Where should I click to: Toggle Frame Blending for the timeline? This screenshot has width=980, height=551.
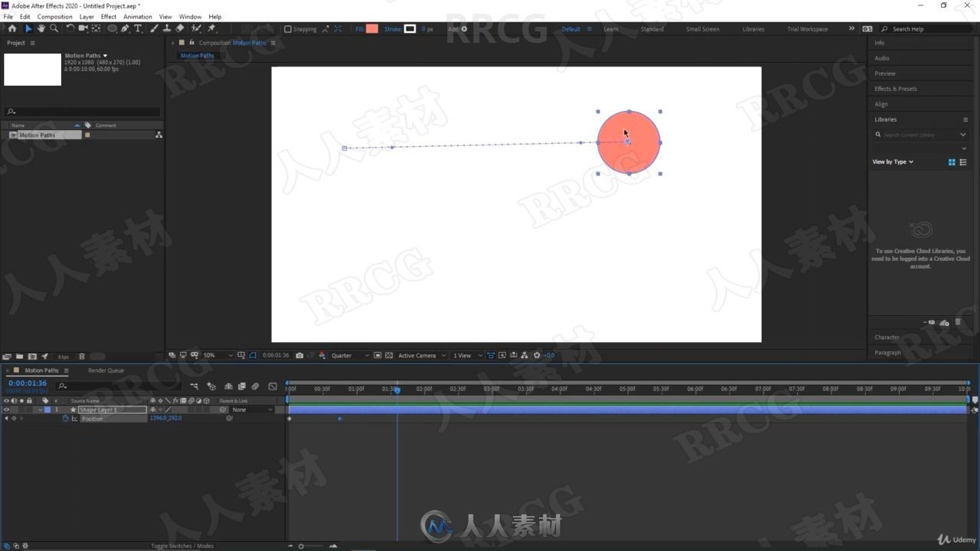coord(242,386)
